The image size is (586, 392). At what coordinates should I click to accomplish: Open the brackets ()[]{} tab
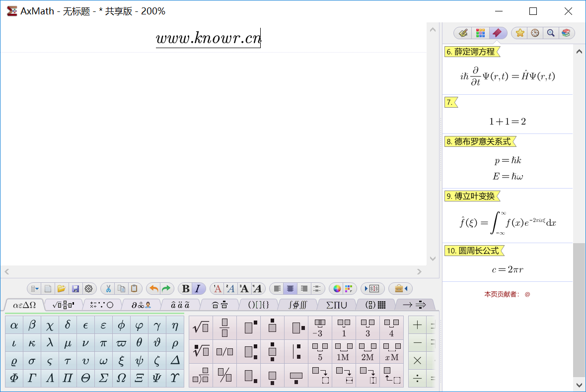(258, 305)
